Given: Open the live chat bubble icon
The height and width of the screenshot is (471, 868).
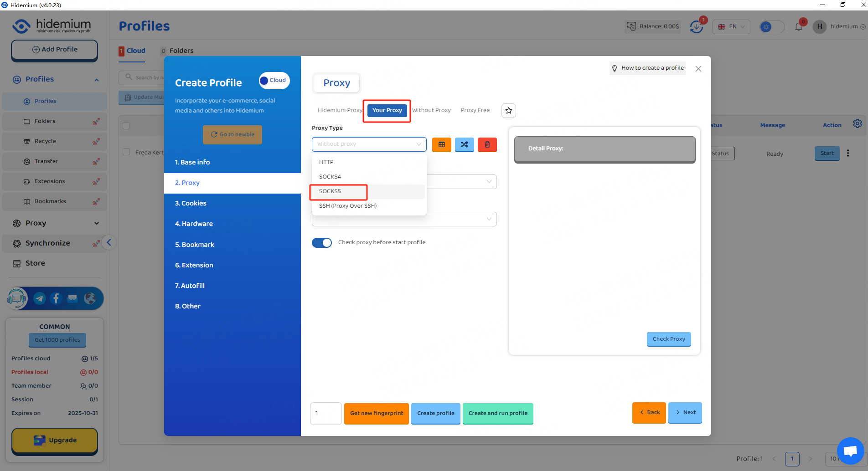Looking at the screenshot, I should [850, 451].
